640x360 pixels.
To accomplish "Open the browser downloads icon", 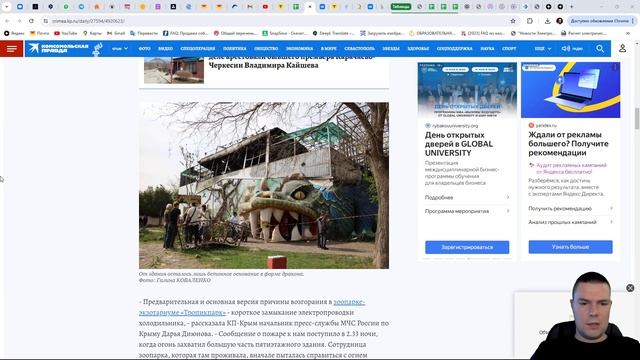I will pyautogui.click(x=548, y=21).
